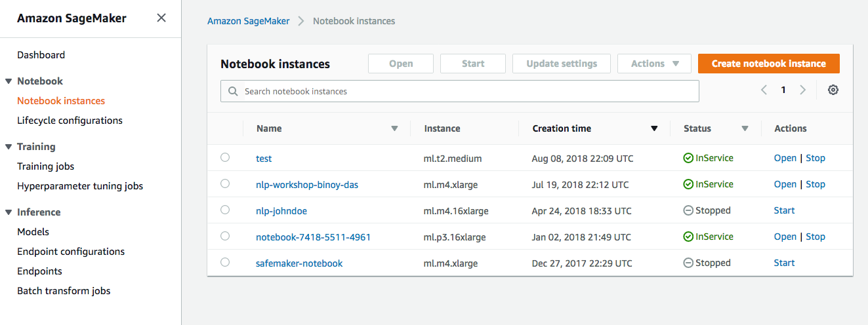
Task: Go to previous page arrow
Action: coord(764,90)
